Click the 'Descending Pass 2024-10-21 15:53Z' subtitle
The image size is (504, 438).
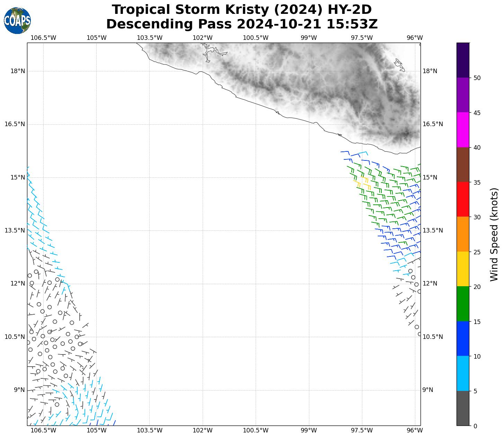click(x=242, y=25)
